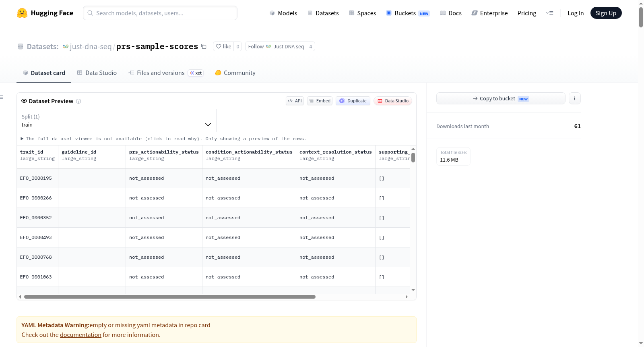The image size is (644, 347).
Task: Focus the search models, datasets, users field
Action: click(x=160, y=13)
